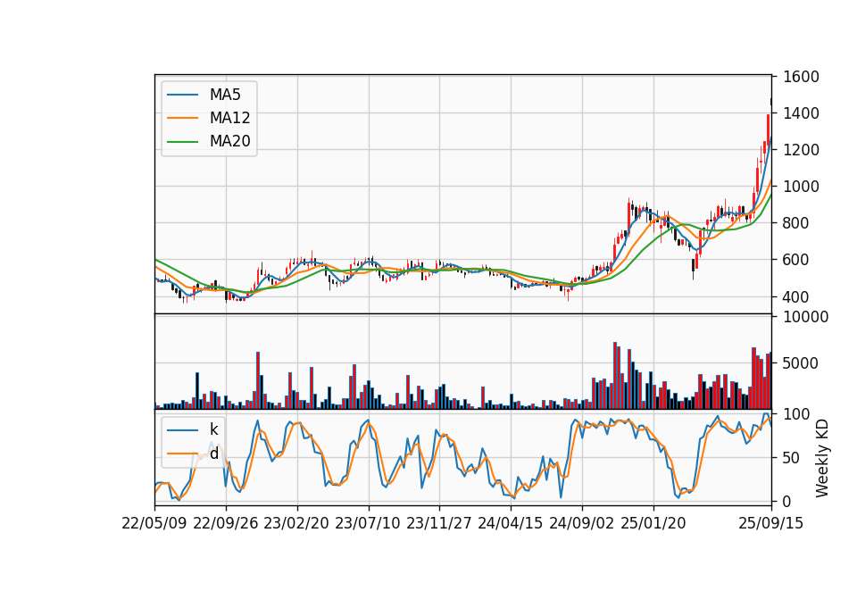Click the 25/09/15 date tick label

pyautogui.click(x=771, y=523)
